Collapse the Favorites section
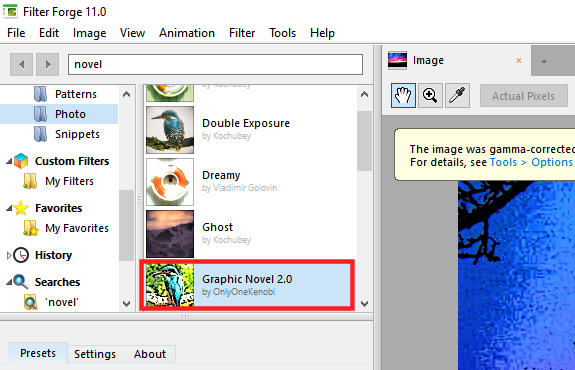575x370 pixels. click(x=9, y=208)
